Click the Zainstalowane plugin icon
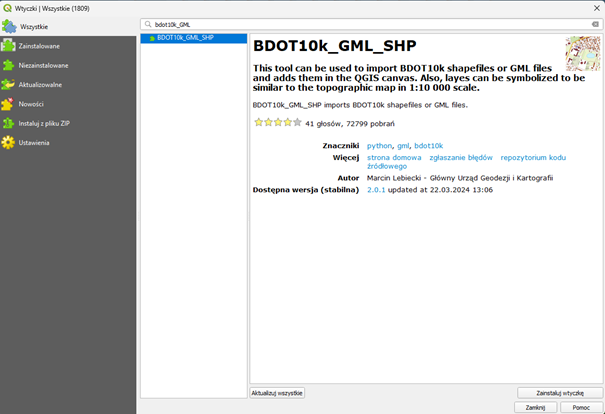Viewport: 605px width, 414px height. click(9, 46)
